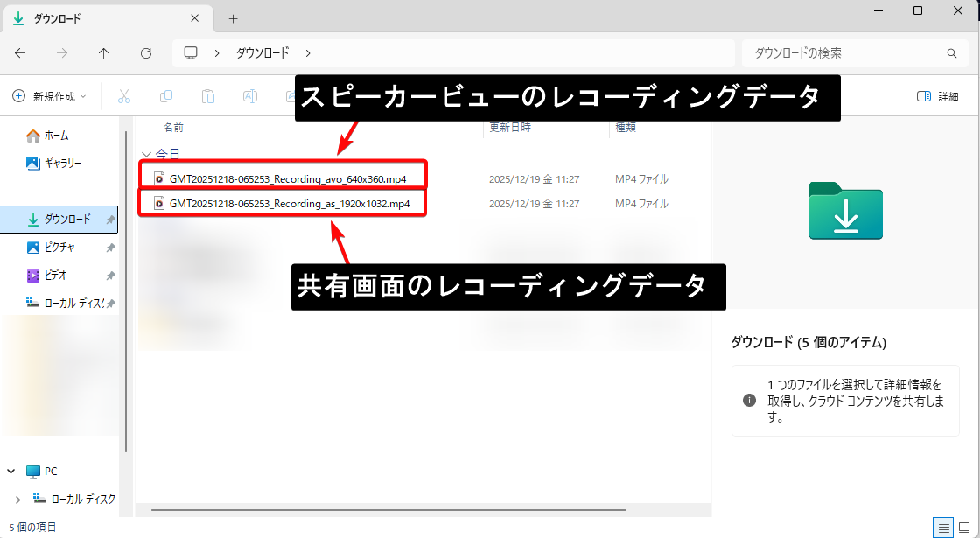Click the horizontal scrollbar in file list

[x=389, y=509]
